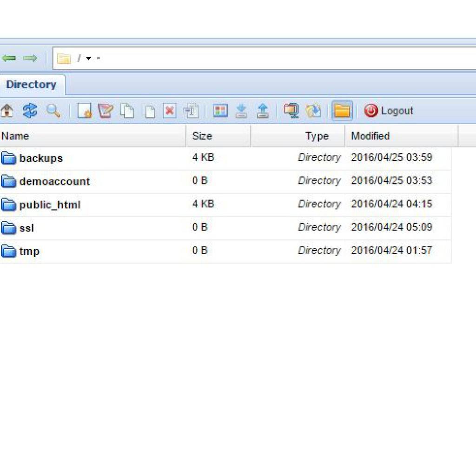This screenshot has width=476, height=476.
Task: Download the selected file
Action: coord(241,111)
